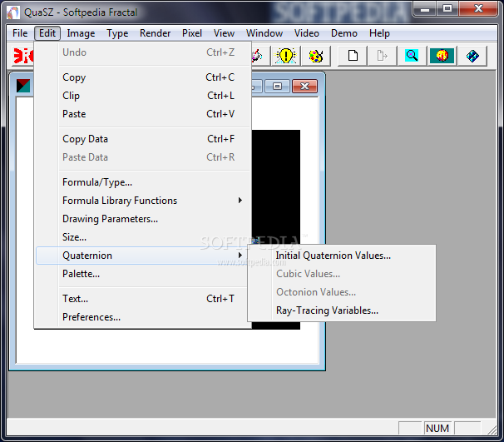Open Preferences... menu entry
This screenshot has height=442, width=504.
[143, 317]
